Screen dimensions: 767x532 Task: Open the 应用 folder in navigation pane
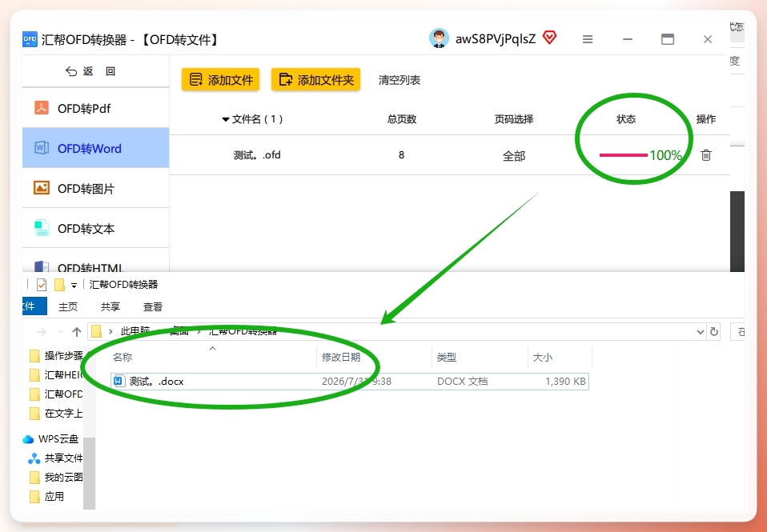[47, 496]
